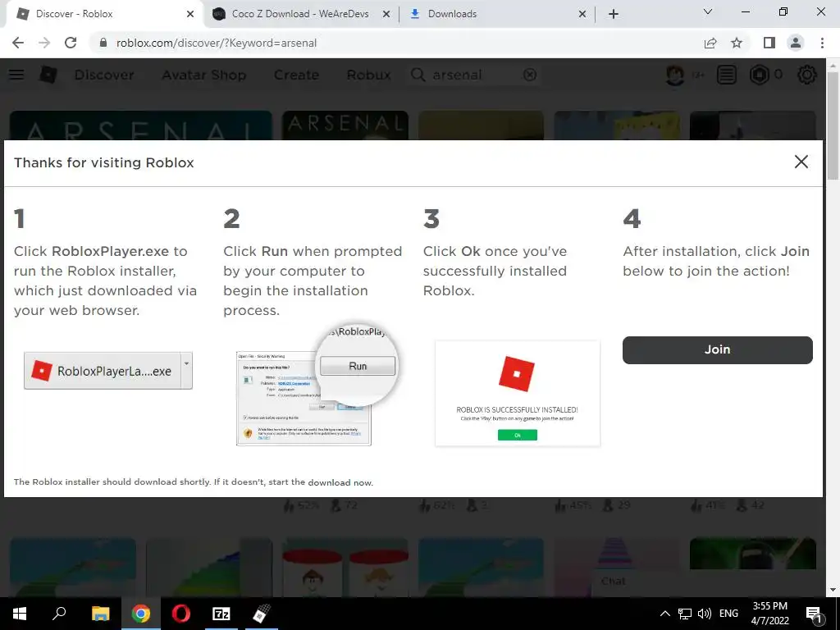Image resolution: width=840 pixels, height=630 pixels.
Task: Clear the arsenal search text
Action: [x=529, y=75]
